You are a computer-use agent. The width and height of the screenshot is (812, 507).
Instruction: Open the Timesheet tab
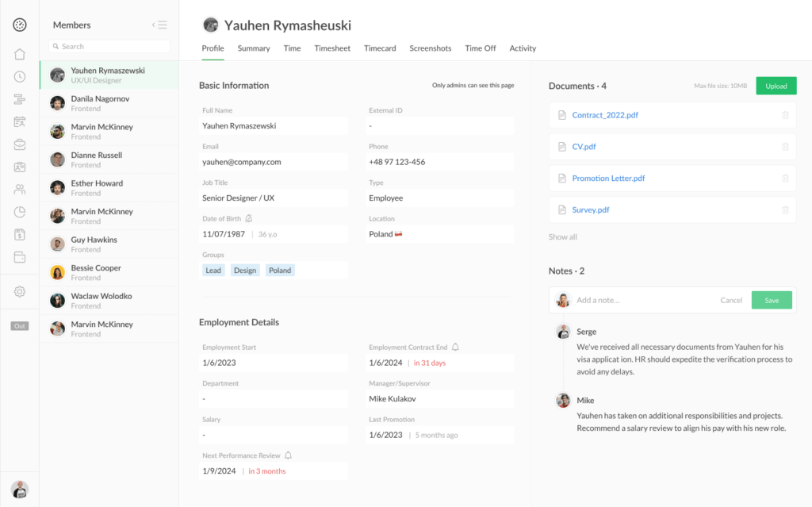point(331,48)
